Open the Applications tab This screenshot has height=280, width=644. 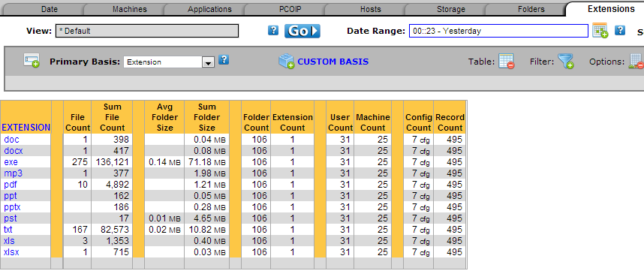coord(209,9)
